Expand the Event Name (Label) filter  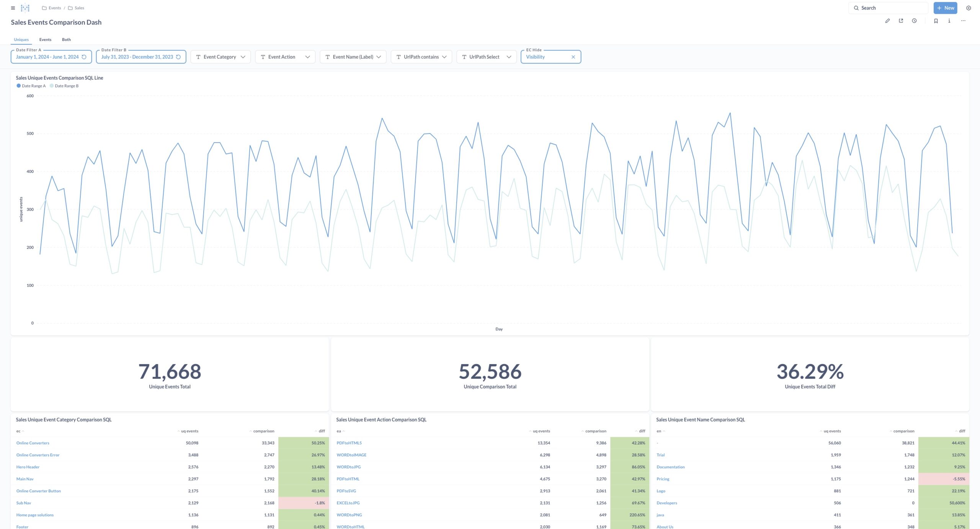(x=353, y=57)
